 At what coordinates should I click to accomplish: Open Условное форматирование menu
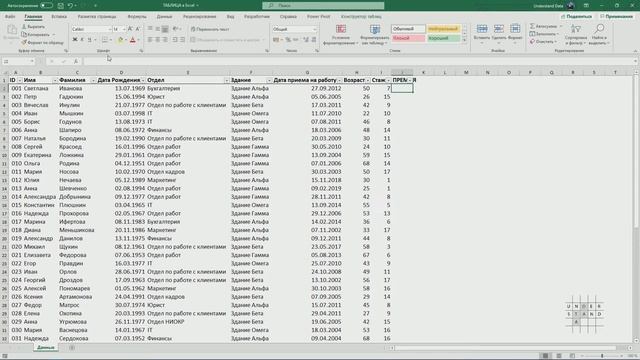click(x=341, y=35)
